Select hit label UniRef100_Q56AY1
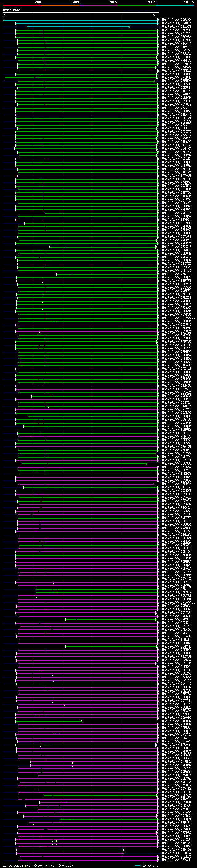The height and width of the screenshot is (868, 197). 177,450
